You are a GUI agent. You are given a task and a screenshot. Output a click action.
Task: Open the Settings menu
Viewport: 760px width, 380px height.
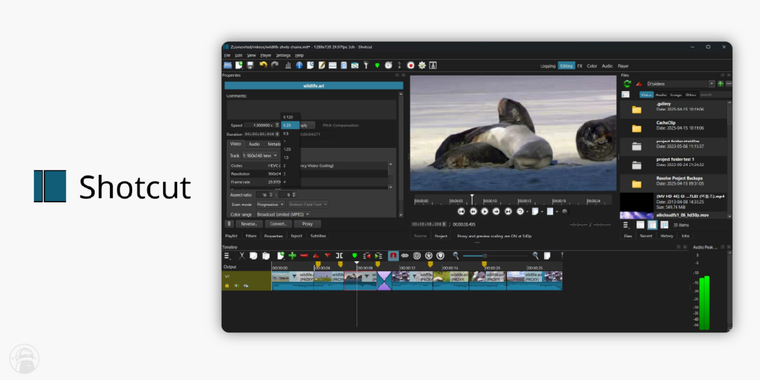click(x=283, y=55)
